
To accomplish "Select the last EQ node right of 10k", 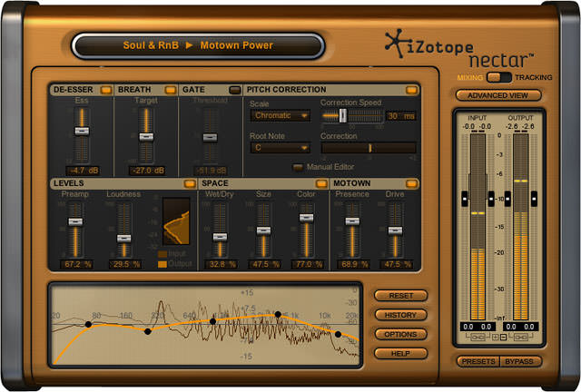I will point(338,334).
